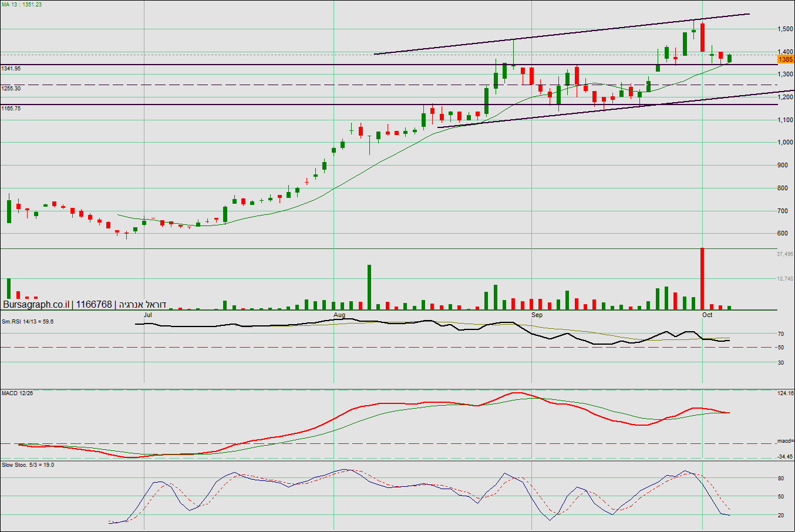Select the 124.16 MACD scale value
The height and width of the screenshot is (532, 795).
click(x=785, y=393)
